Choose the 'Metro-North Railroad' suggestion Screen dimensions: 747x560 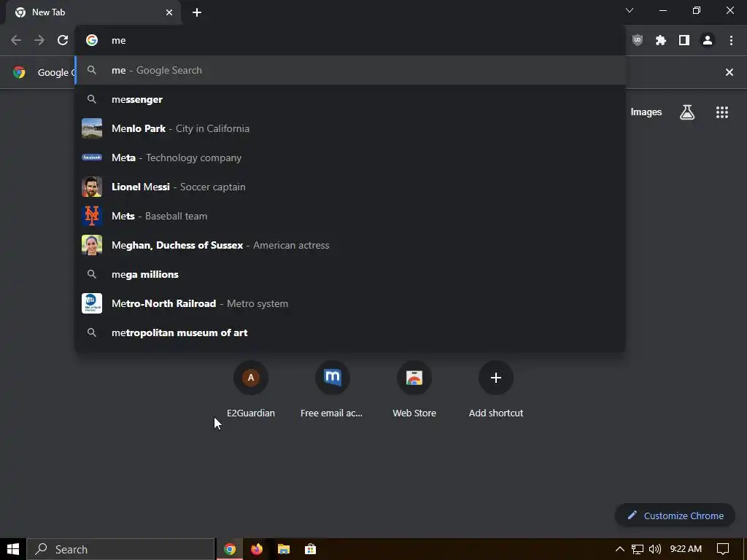point(350,303)
